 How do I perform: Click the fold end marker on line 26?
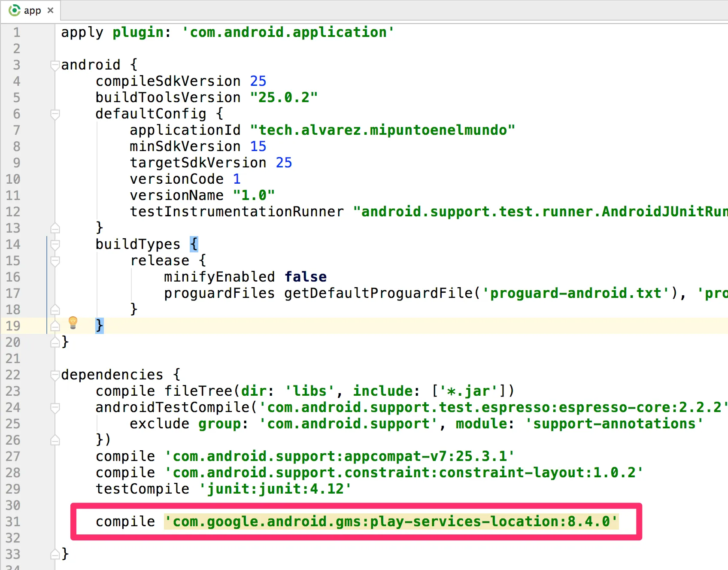55,440
